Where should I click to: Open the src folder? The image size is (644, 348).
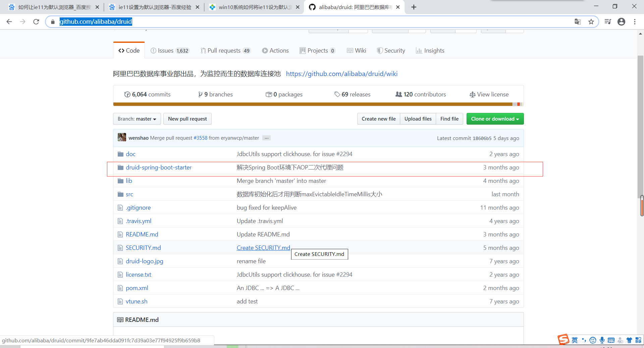129,194
